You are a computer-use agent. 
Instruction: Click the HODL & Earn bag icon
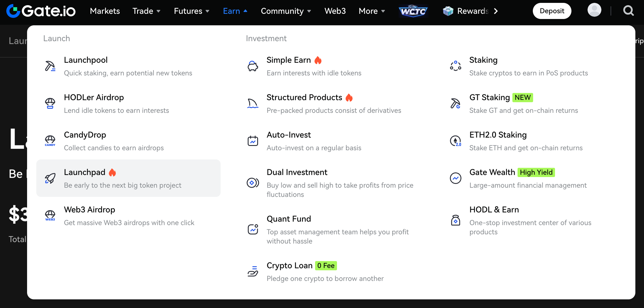[456, 220]
